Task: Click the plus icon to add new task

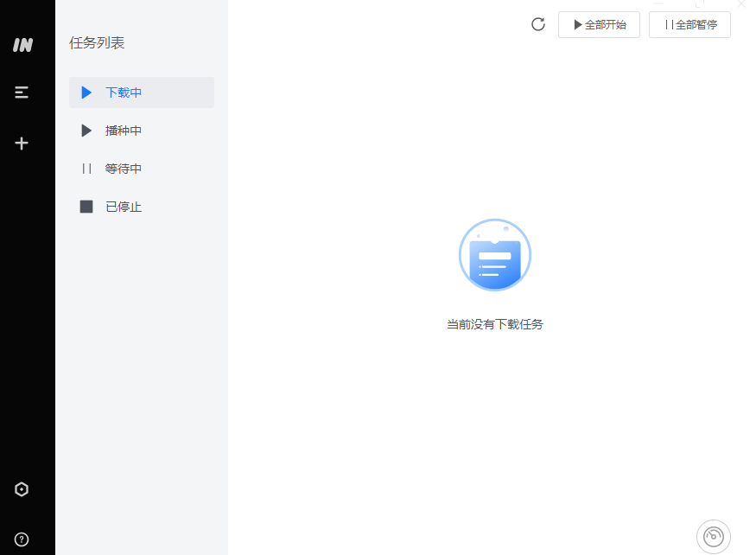Action: 21,143
